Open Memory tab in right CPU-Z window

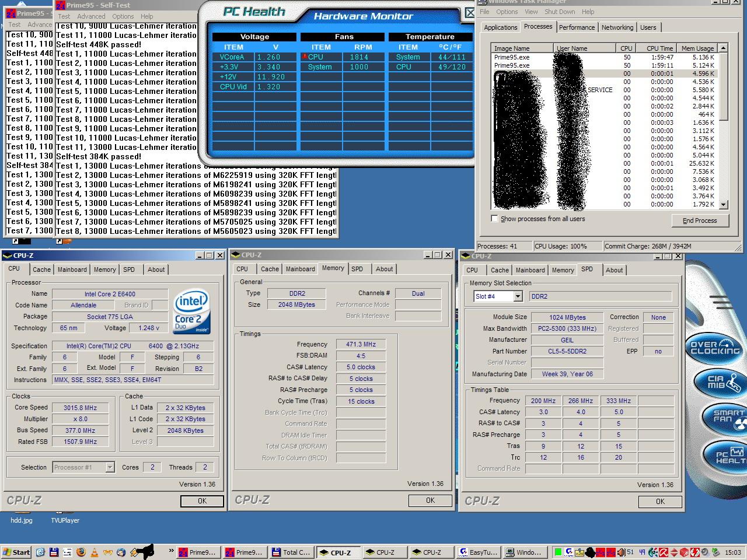[563, 270]
